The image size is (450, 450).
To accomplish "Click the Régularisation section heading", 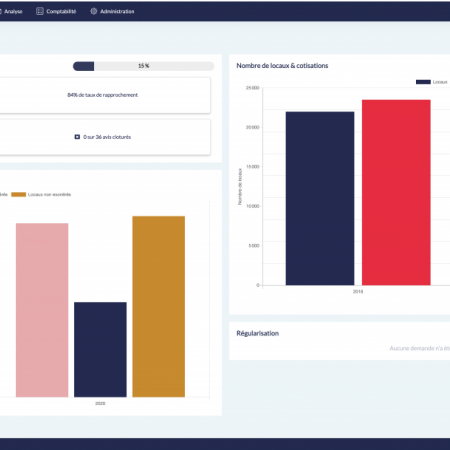I will pos(258,333).
